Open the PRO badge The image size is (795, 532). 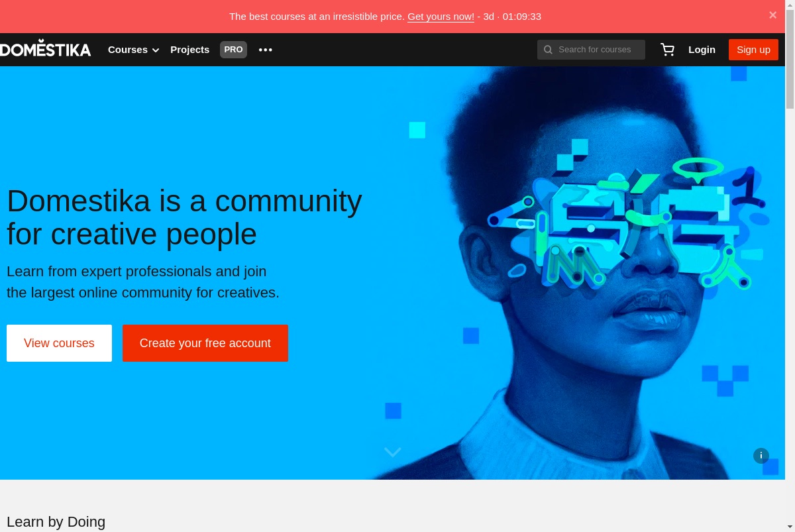(233, 50)
